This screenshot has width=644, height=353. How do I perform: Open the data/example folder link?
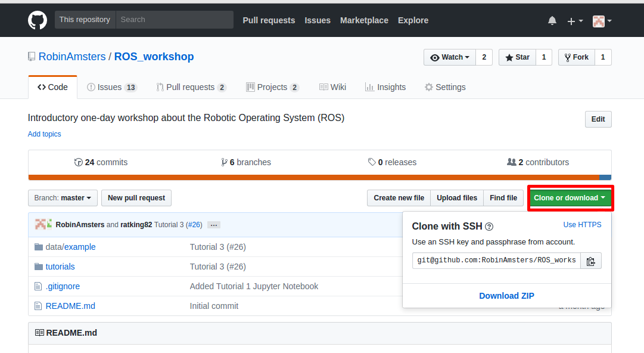click(x=71, y=247)
